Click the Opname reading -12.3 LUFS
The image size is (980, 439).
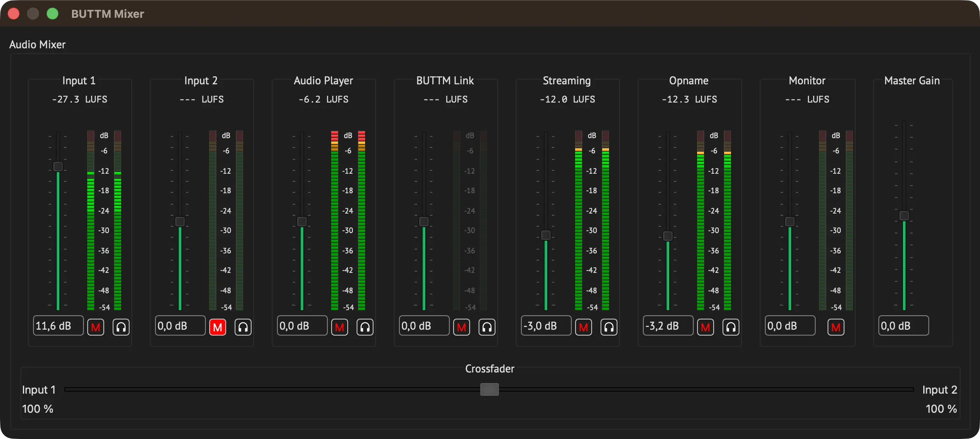(689, 99)
